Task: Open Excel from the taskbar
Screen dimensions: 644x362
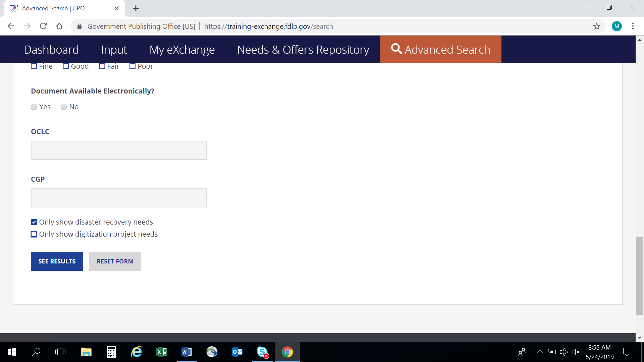Action: [162, 352]
